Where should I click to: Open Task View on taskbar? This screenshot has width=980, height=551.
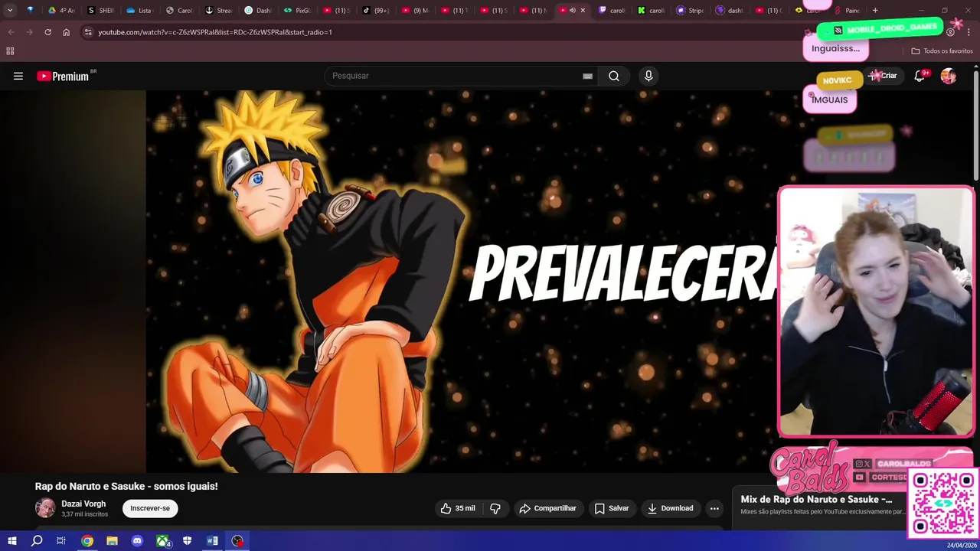point(61,541)
